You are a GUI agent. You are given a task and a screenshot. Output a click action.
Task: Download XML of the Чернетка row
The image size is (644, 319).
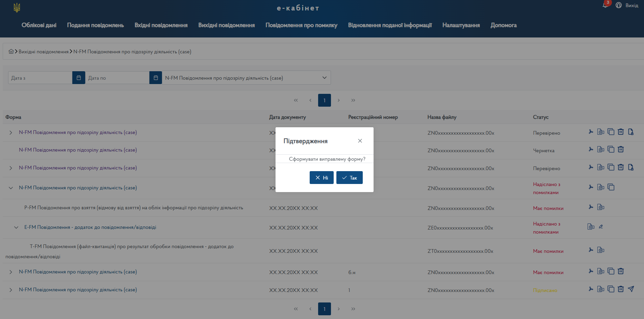point(601,149)
